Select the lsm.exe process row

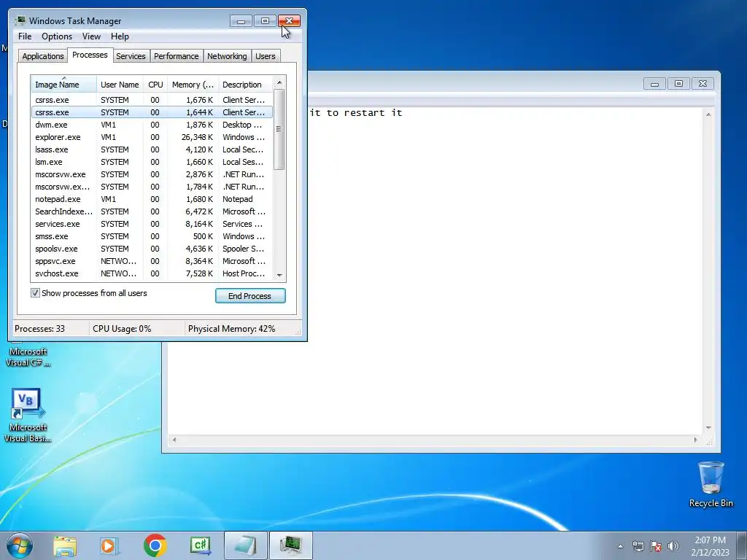tap(152, 162)
